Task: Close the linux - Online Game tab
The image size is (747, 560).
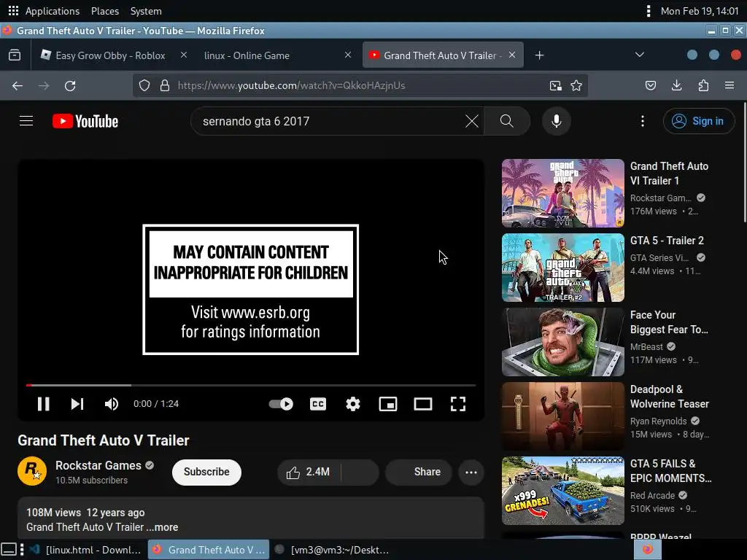Action: [x=348, y=55]
